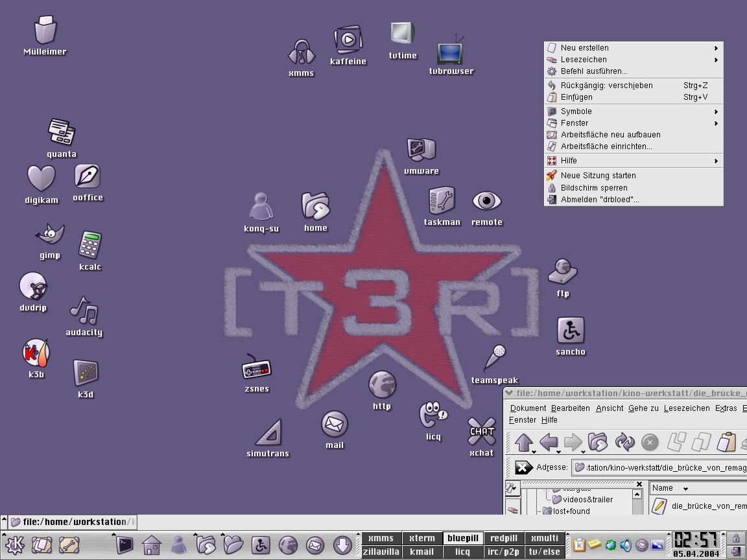Open the audacity desktop icon
This screenshot has width=747, height=560.
(84, 311)
